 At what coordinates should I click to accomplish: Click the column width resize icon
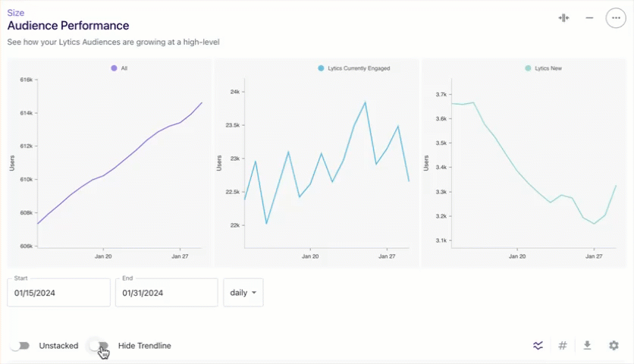point(563,17)
